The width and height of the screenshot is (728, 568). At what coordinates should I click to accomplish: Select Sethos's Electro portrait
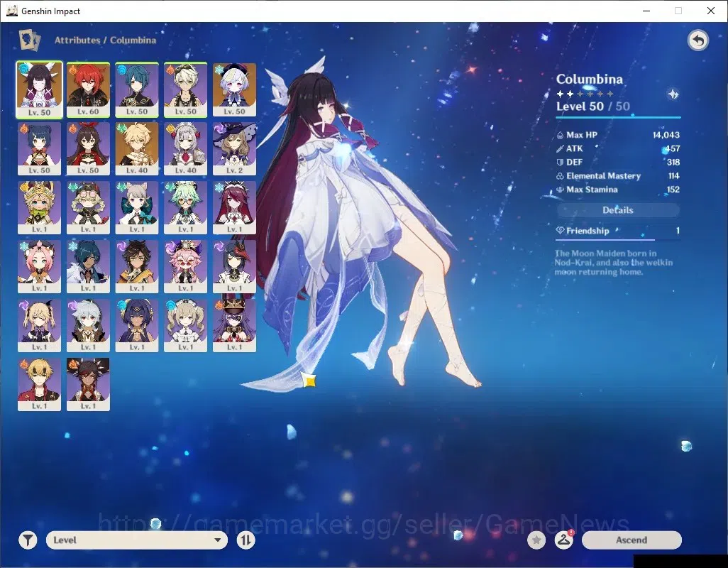tap(137, 266)
